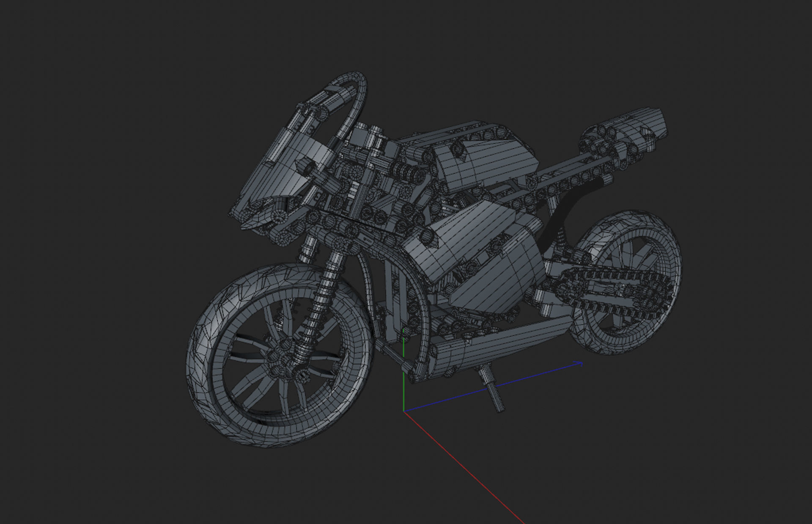
Task: Click the red axis line
Action: click(x=464, y=468)
